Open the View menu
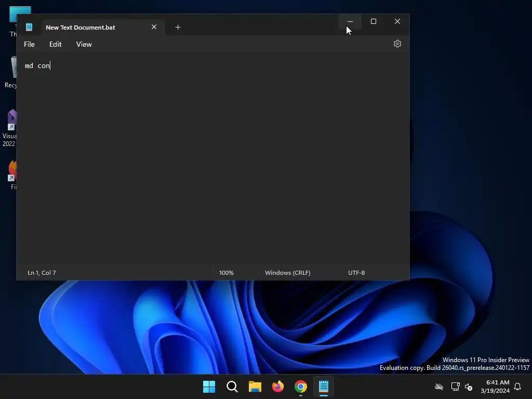 pyautogui.click(x=84, y=44)
